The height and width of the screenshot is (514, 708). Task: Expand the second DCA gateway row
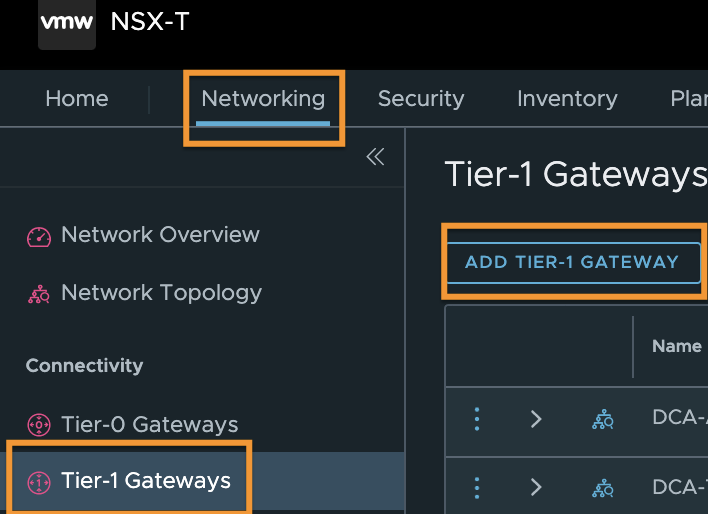point(536,487)
